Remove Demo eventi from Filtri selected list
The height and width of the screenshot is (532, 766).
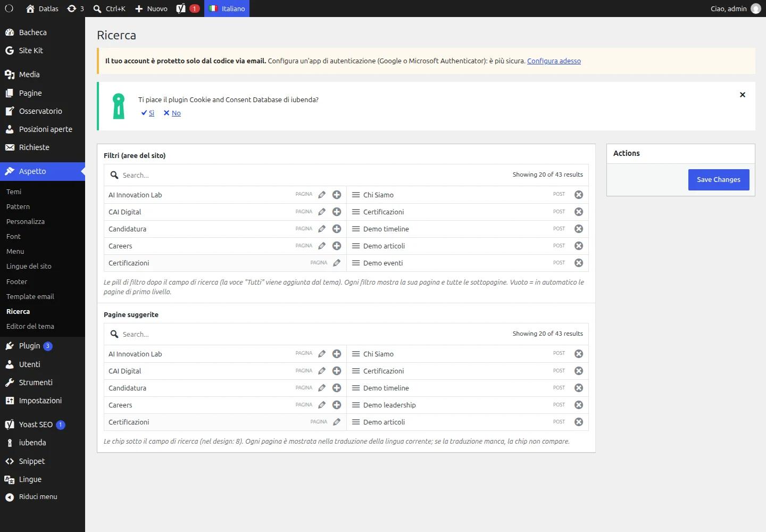pos(579,263)
